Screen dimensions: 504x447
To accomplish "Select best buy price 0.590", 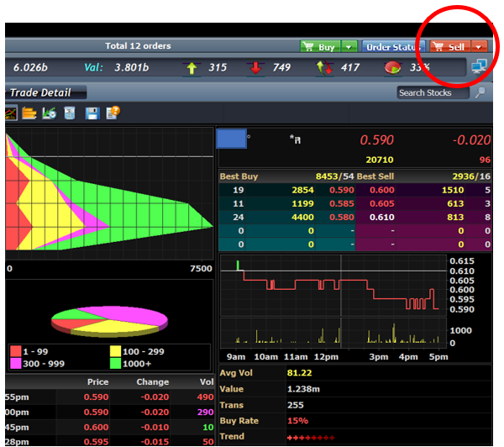I will (x=342, y=190).
